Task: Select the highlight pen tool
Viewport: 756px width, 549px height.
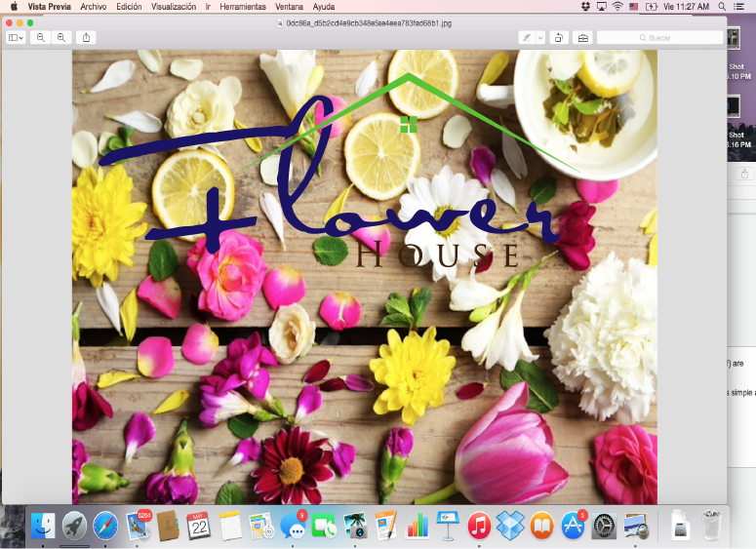Action: 527,37
